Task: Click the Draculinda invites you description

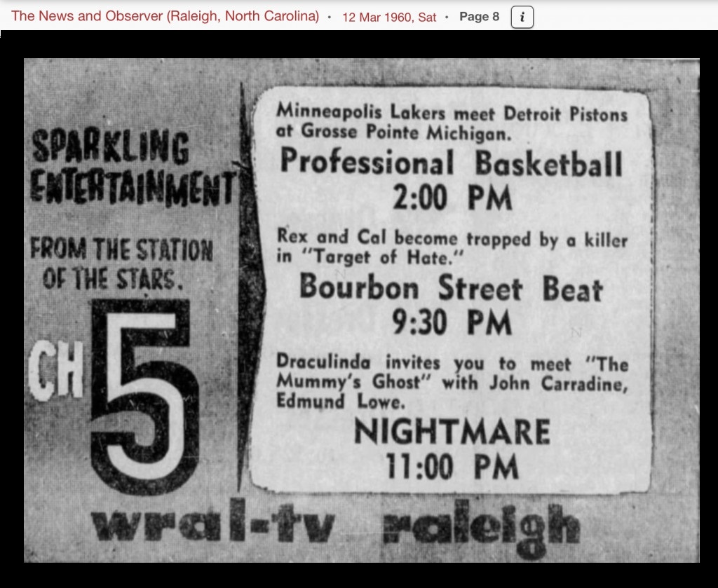Action: click(452, 383)
